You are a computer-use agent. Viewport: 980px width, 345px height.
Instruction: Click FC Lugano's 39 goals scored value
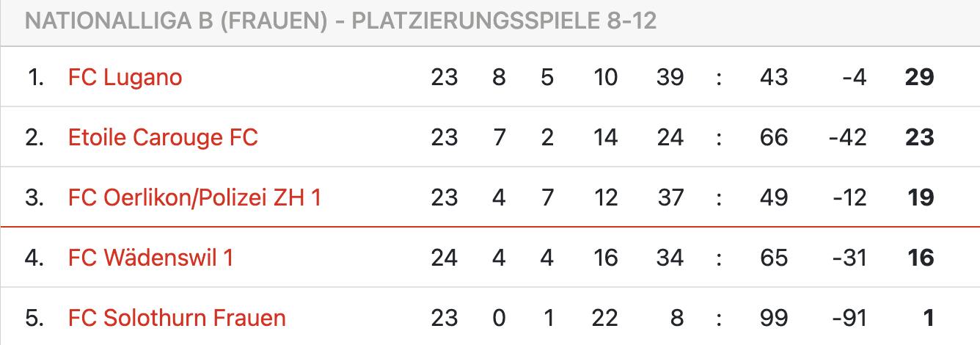pyautogui.click(x=670, y=77)
